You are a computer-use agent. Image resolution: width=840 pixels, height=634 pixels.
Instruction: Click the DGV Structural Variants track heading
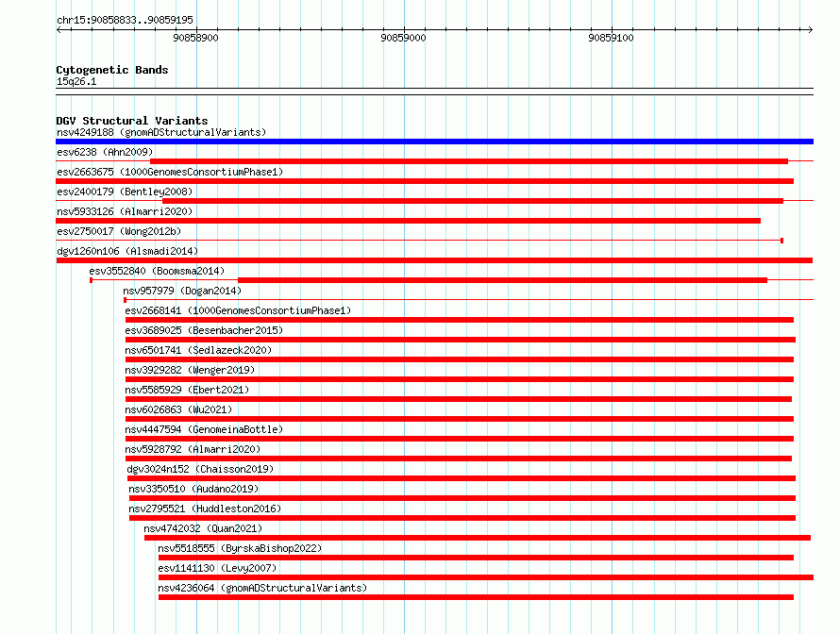pos(132,121)
